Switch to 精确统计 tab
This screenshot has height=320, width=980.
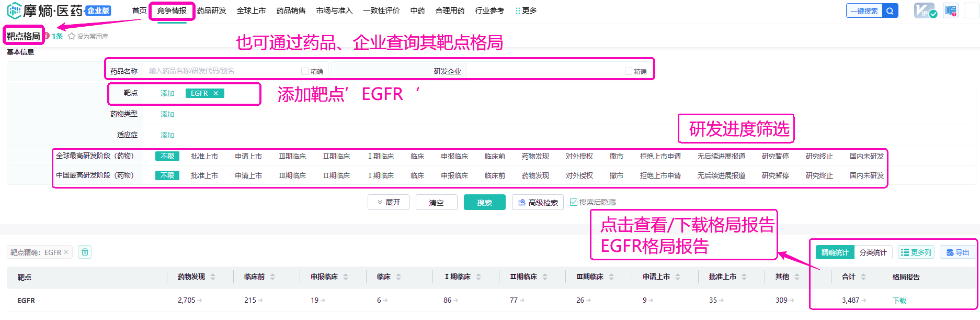(835, 252)
